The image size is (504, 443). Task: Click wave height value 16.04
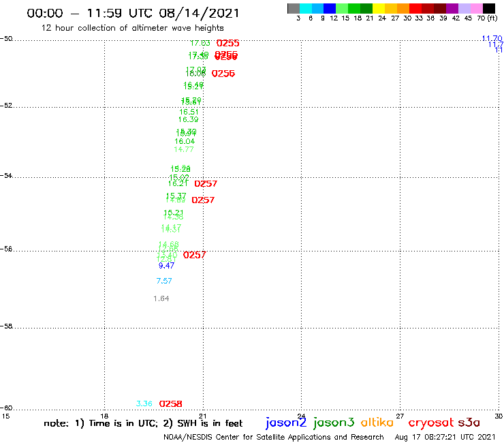click(x=185, y=141)
